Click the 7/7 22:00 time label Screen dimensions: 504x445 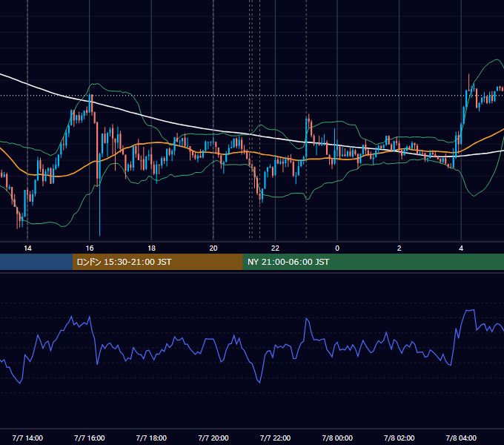275,438
